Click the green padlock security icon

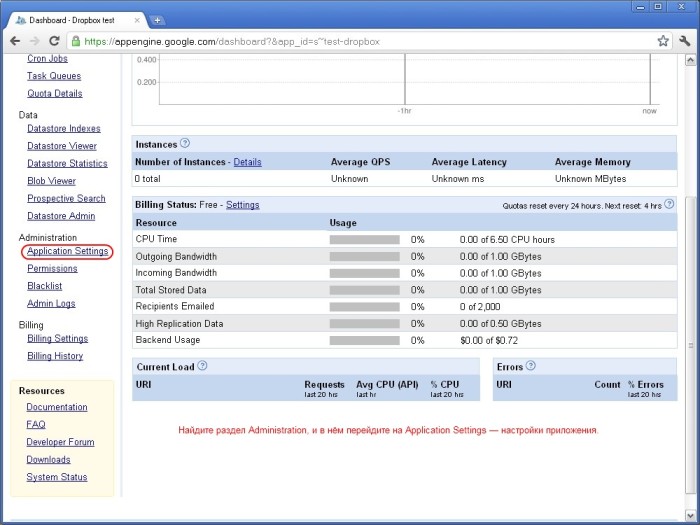click(76, 41)
